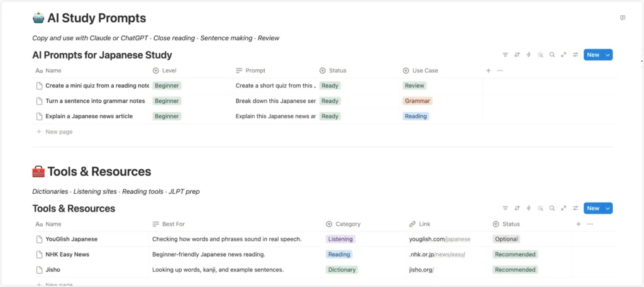644x287 pixels.
Task: Open Turn a sentence into grammar notes
Action: pyautogui.click(x=96, y=101)
